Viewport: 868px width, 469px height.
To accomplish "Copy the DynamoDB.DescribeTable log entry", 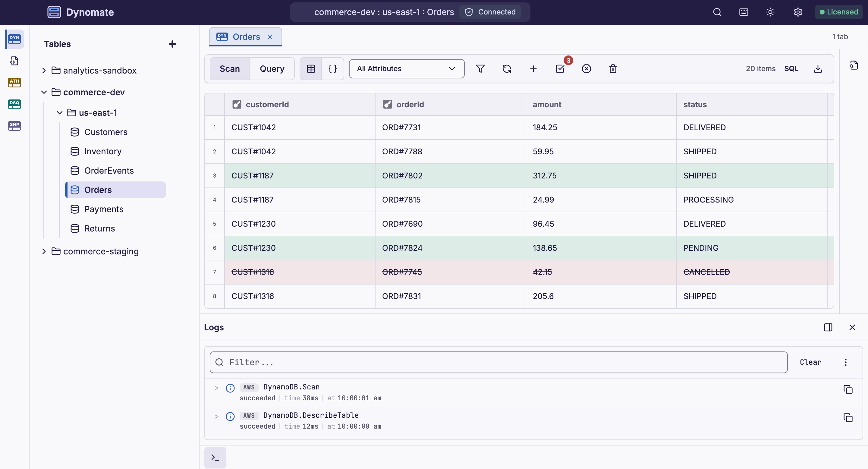I will [x=848, y=417].
